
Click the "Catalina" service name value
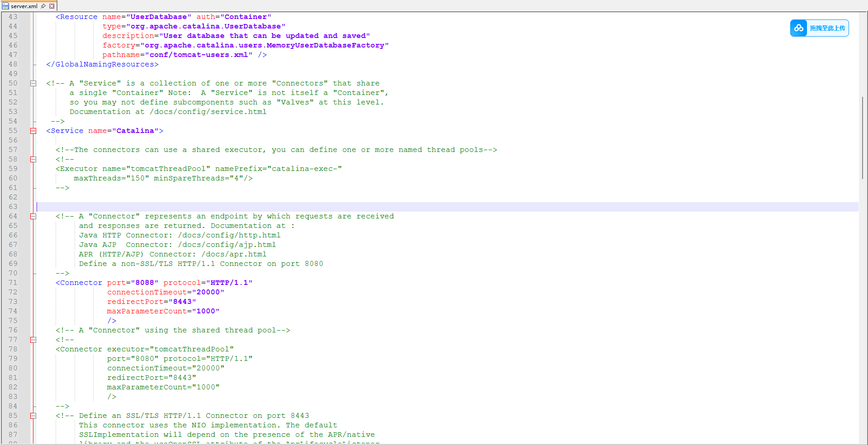[x=135, y=131]
